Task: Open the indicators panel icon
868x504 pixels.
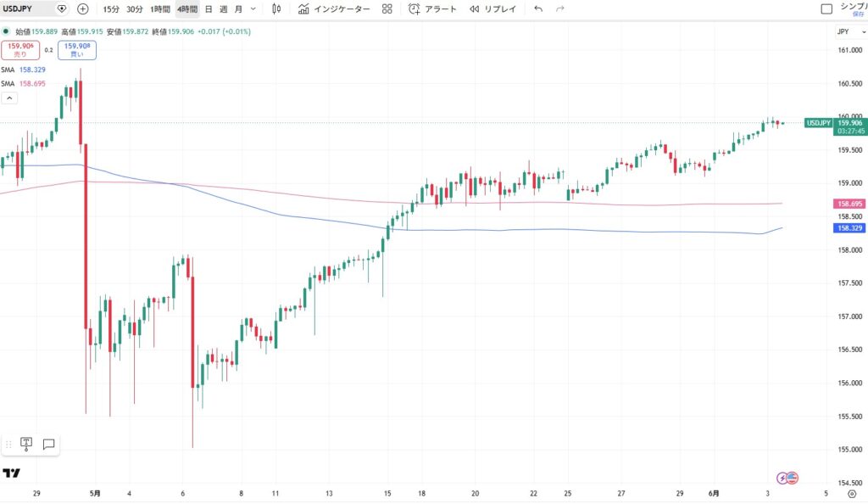Action: tap(303, 8)
